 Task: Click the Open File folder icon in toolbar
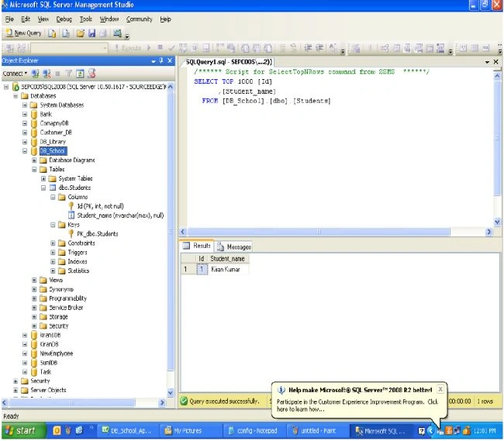[81, 33]
